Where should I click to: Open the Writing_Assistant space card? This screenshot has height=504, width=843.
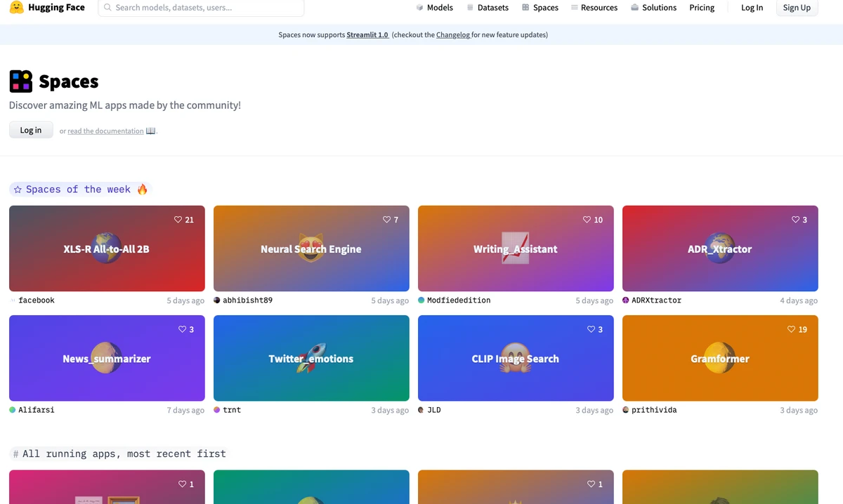click(x=516, y=248)
